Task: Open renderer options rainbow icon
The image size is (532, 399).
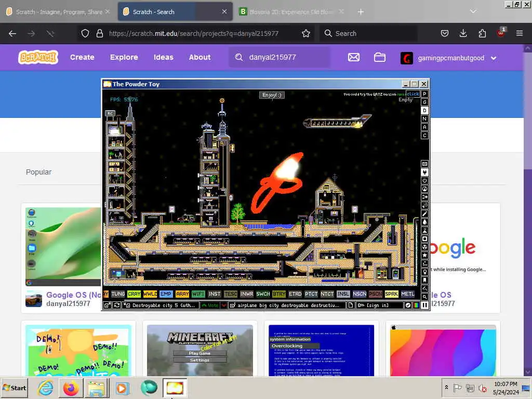Action: (x=416, y=305)
